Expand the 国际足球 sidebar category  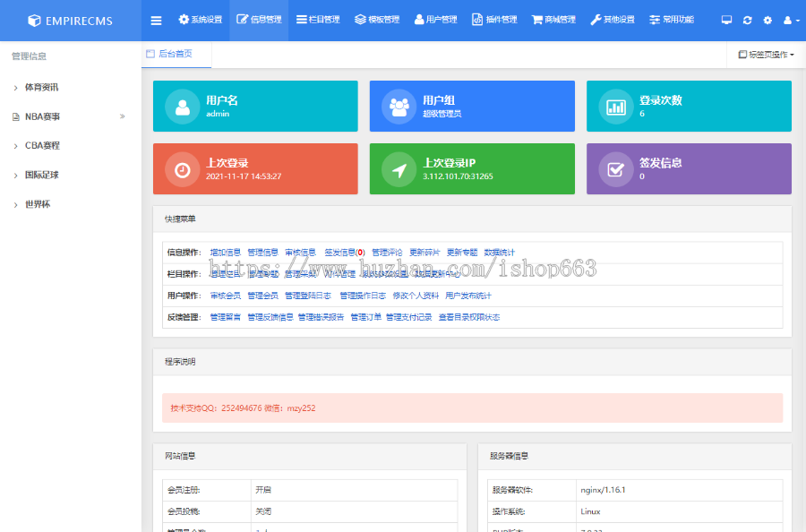(x=41, y=175)
